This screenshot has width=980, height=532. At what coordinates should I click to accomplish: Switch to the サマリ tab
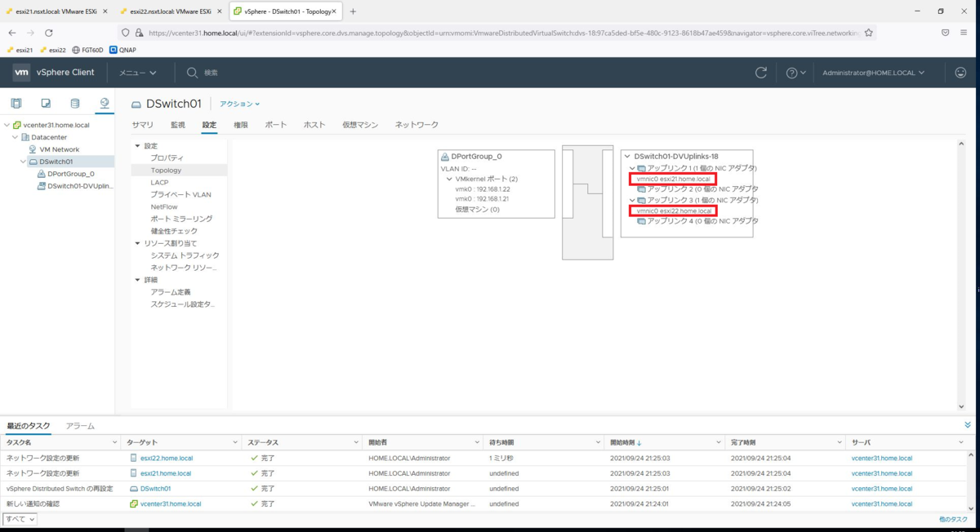[143, 125]
